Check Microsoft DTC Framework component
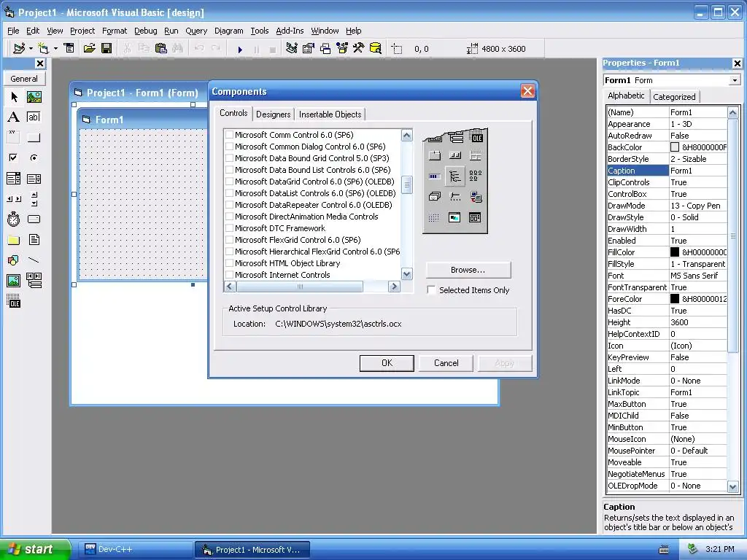This screenshot has width=747, height=560. 229,228
